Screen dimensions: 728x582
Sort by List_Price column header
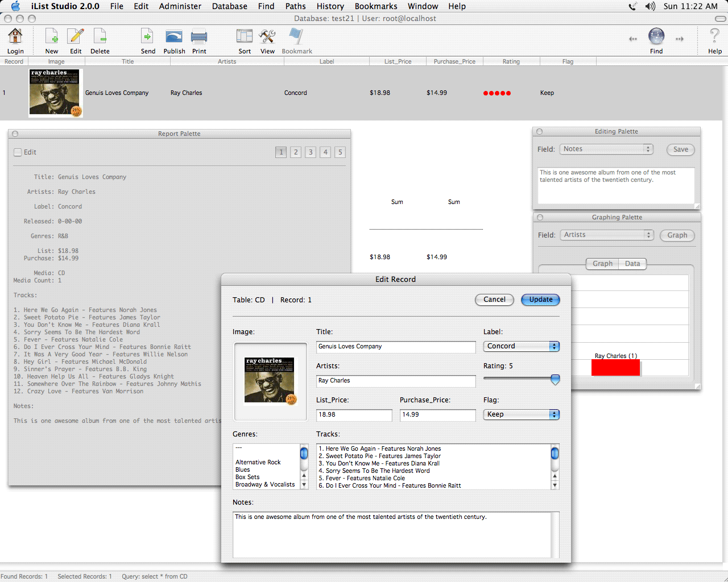(398, 61)
